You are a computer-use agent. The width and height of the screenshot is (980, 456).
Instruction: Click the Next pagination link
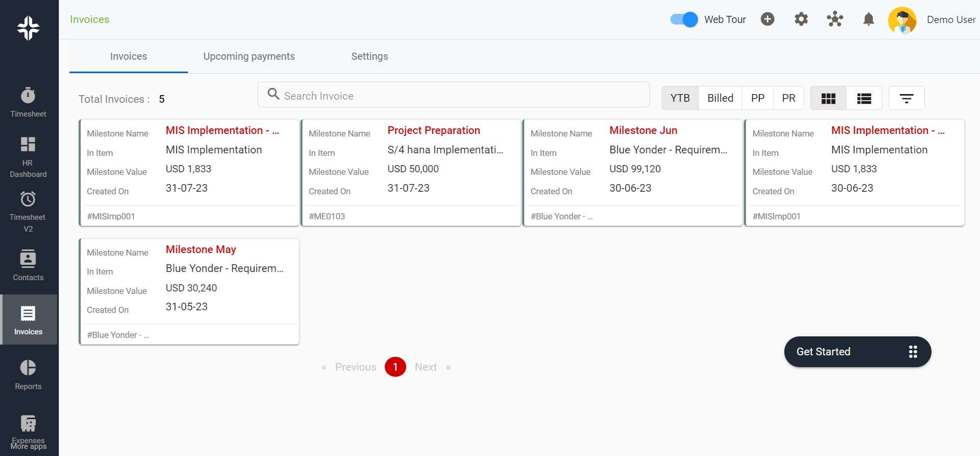(426, 367)
